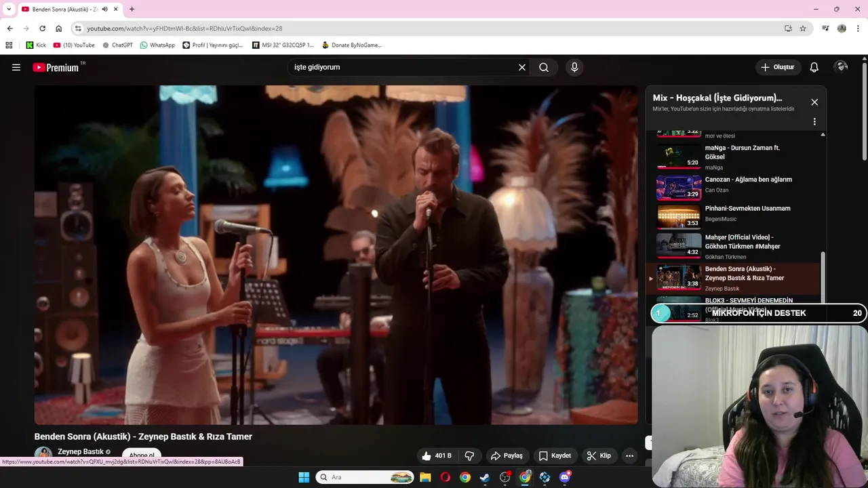Open Mix playlist three-dot options
The image size is (868, 488).
(814, 122)
